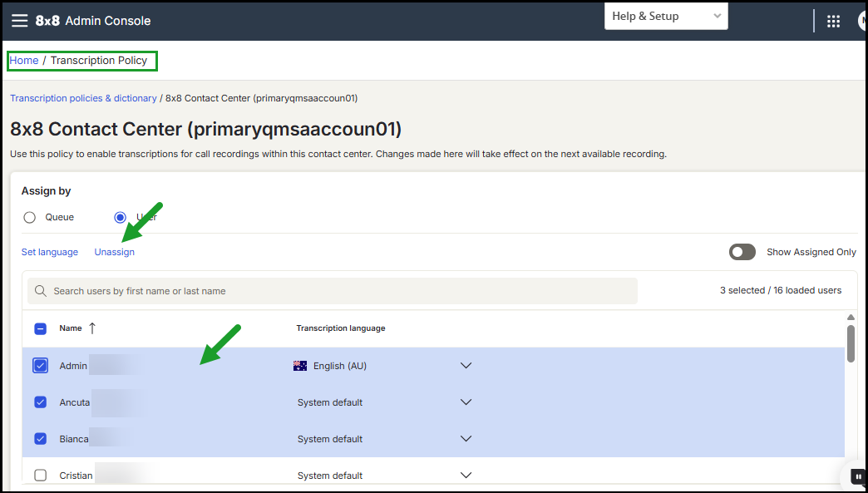This screenshot has height=493, width=868.
Task: Click the search magnifier icon
Action: point(41,291)
